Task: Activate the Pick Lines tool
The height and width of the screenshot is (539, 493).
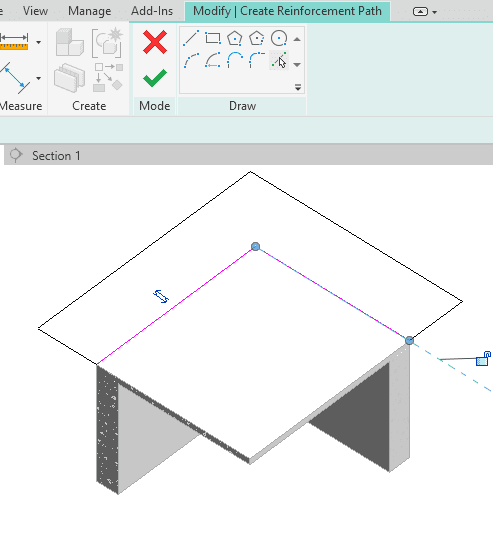Action: (278, 60)
